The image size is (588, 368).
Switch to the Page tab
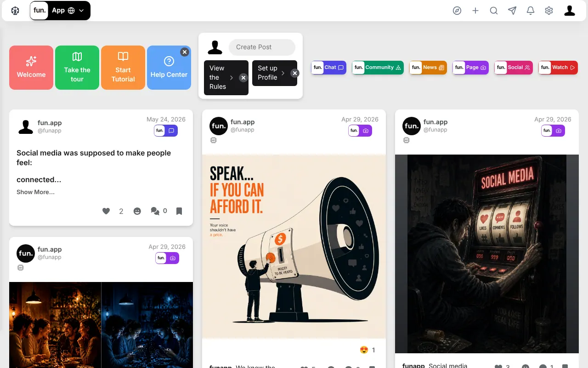470,68
